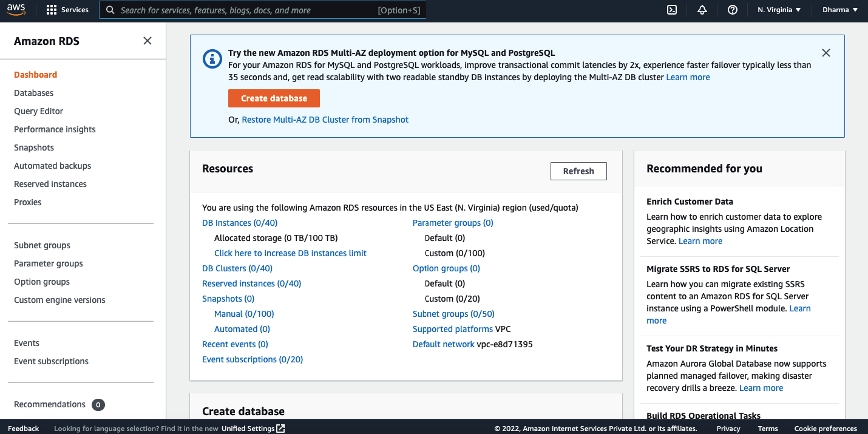The height and width of the screenshot is (434, 868).
Task: Expand the Dharma account dropdown
Action: point(840,10)
